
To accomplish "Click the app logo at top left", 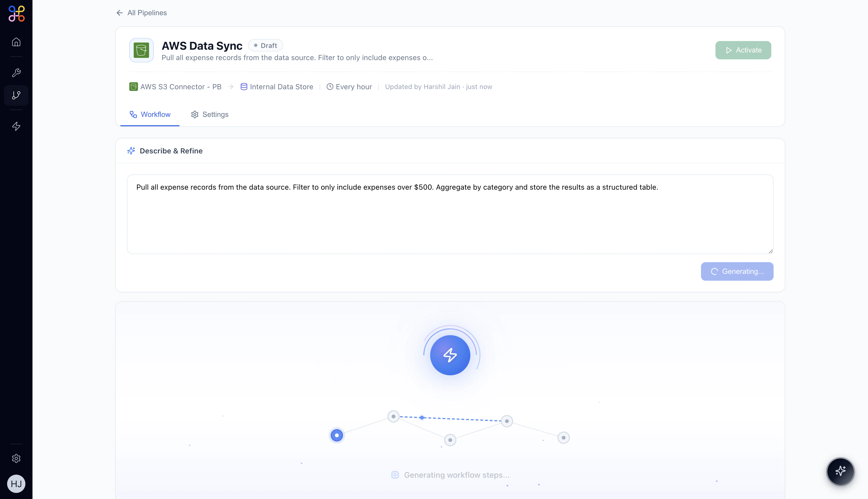I will pyautogui.click(x=16, y=14).
